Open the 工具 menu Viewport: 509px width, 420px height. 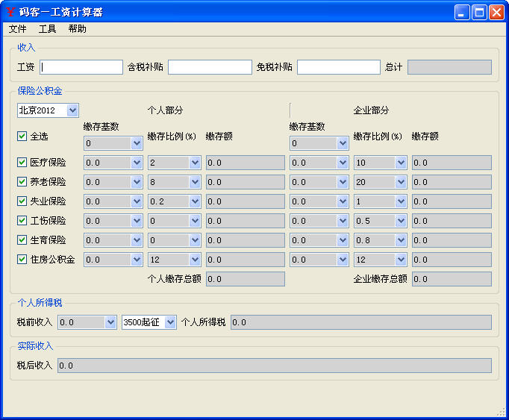point(48,29)
